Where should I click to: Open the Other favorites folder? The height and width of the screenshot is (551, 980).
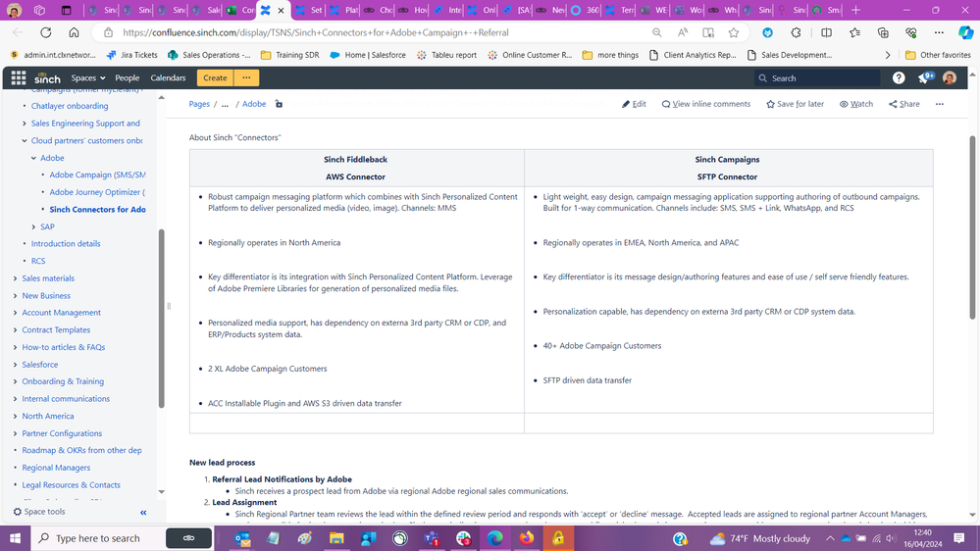point(938,55)
